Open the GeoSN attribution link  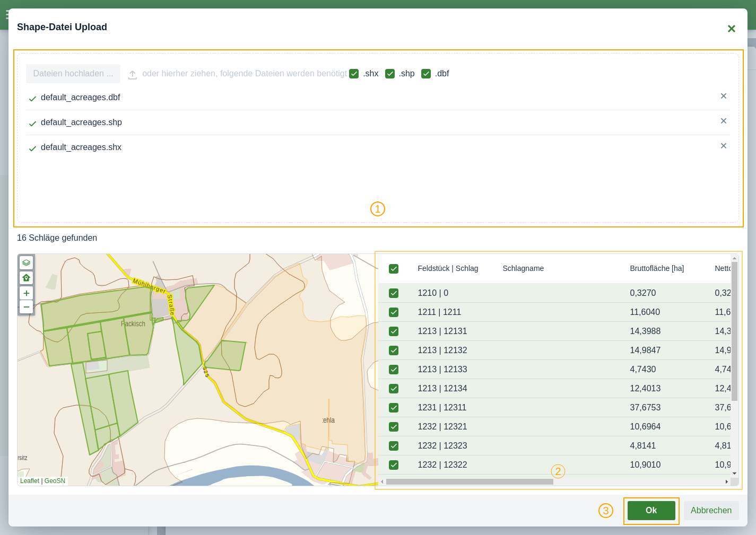[55, 481]
